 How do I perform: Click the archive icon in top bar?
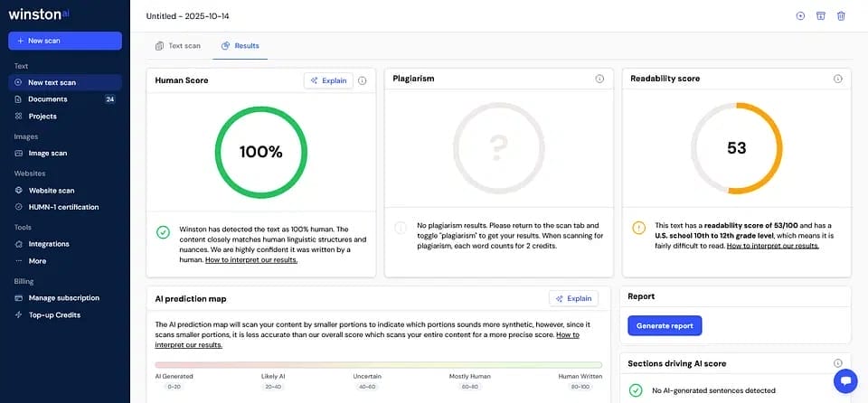coord(821,16)
